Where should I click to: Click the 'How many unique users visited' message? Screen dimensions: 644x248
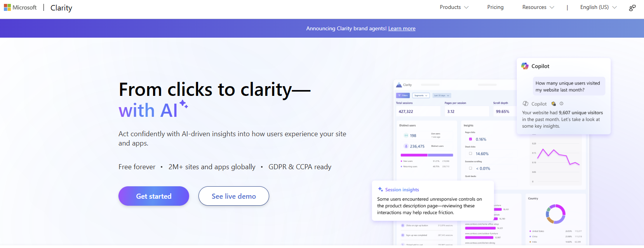(x=569, y=86)
